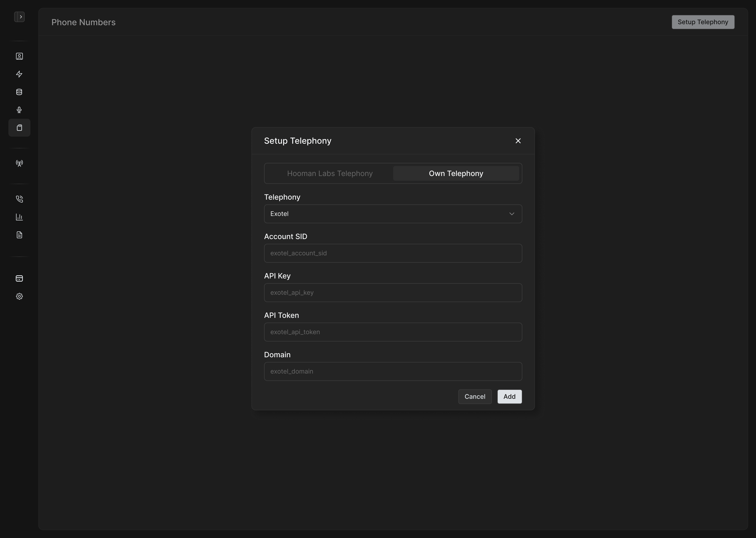Click the Account SID input field
756x538 pixels.
click(393, 254)
